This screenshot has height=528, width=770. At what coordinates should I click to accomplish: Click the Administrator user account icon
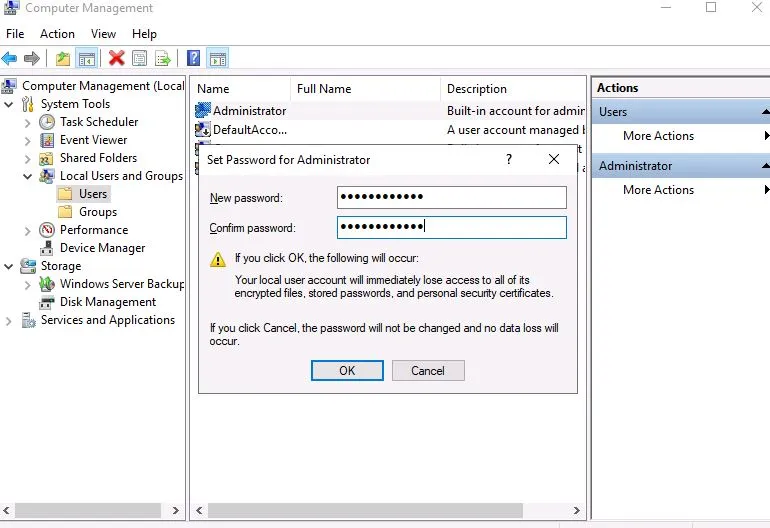click(x=202, y=111)
